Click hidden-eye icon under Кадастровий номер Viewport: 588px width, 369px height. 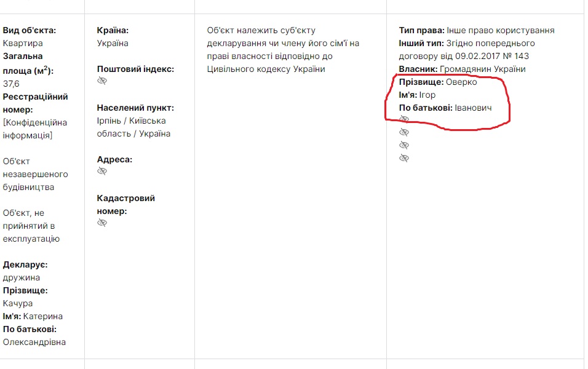point(102,223)
